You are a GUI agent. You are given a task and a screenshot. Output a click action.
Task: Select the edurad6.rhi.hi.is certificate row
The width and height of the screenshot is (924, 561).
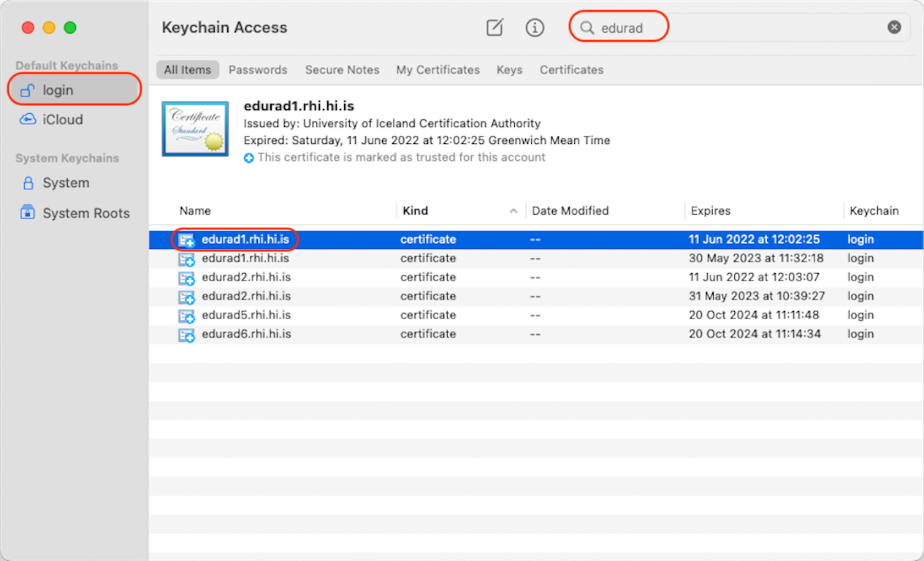tap(536, 335)
